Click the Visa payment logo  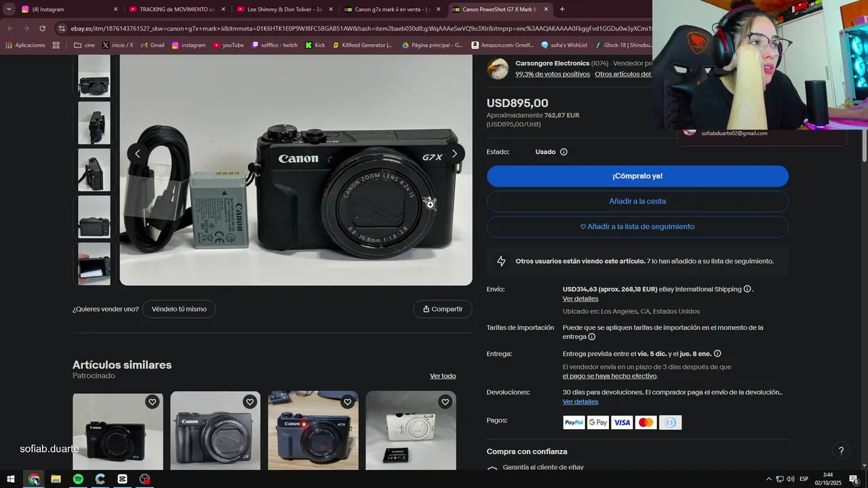(622, 422)
